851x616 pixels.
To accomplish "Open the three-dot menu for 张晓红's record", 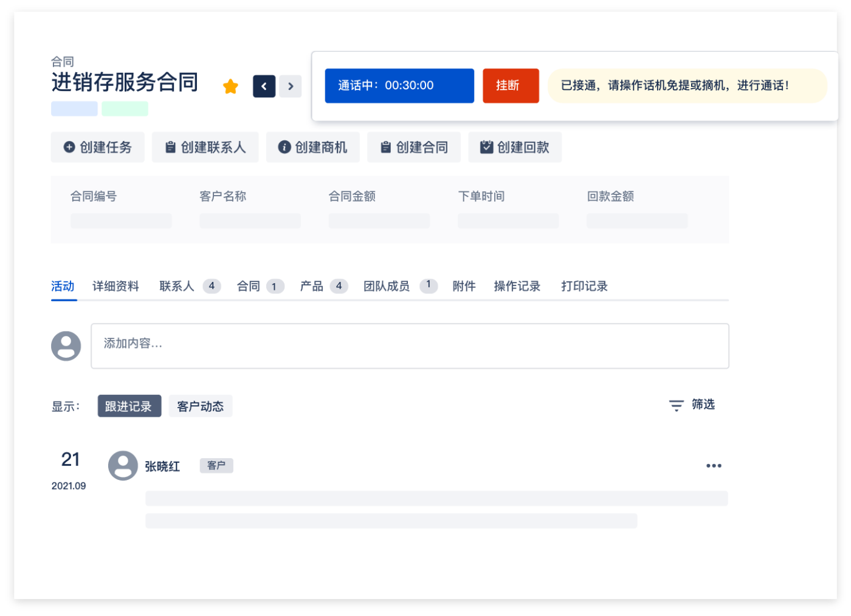I will point(714,466).
